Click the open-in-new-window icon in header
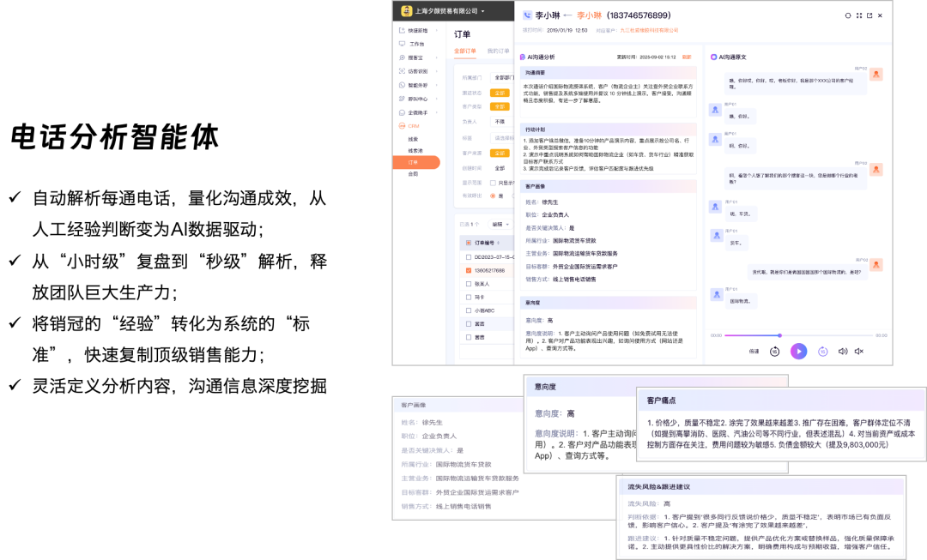Image resolution: width=927 pixels, height=560 pixels. tap(869, 16)
